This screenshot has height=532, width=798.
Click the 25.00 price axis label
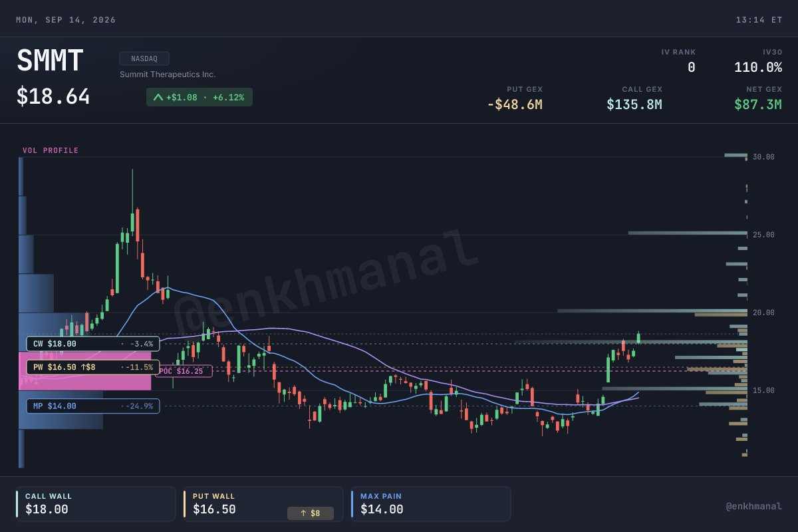pos(763,235)
